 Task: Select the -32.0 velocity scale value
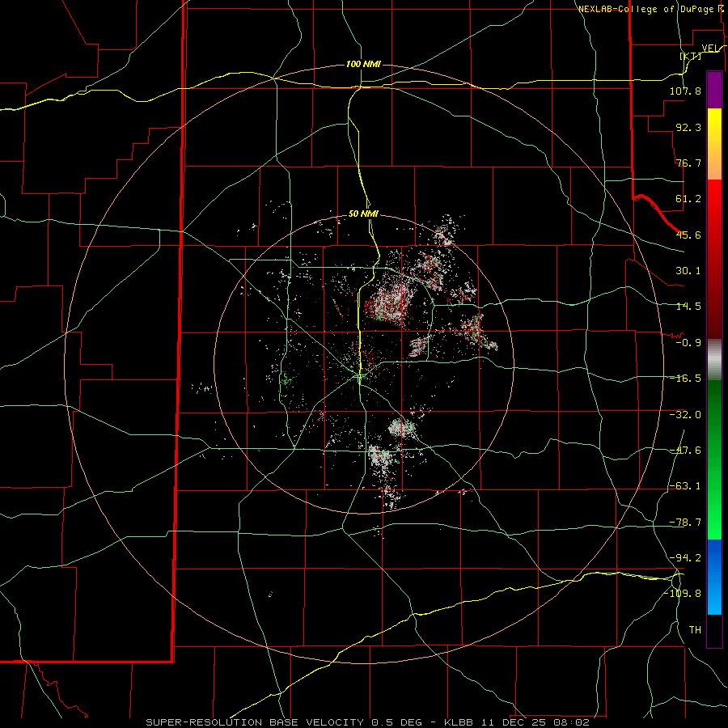(x=685, y=415)
